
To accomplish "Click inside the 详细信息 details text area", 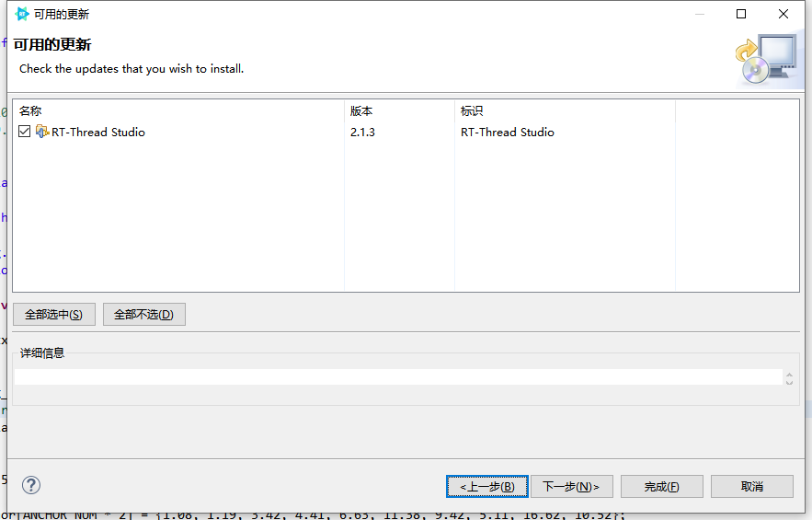I will (398, 377).
